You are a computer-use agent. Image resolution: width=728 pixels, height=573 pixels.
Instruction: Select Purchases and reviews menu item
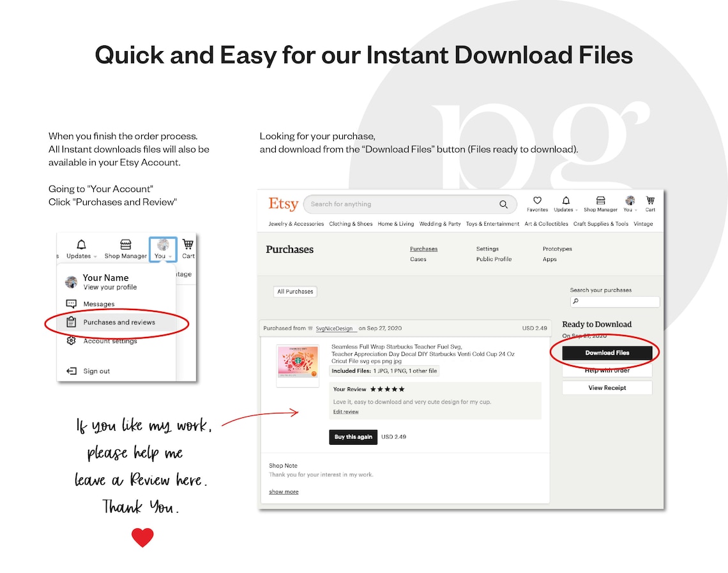pos(119,322)
